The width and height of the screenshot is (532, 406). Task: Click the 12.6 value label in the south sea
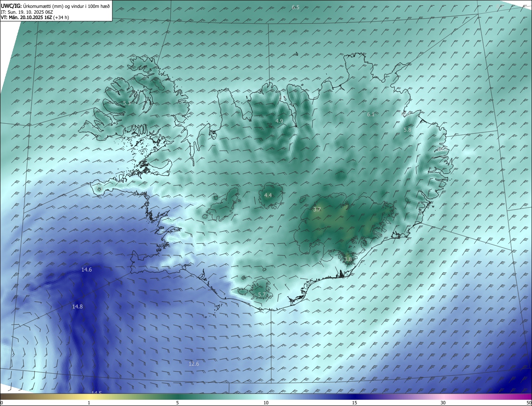pos(194,364)
